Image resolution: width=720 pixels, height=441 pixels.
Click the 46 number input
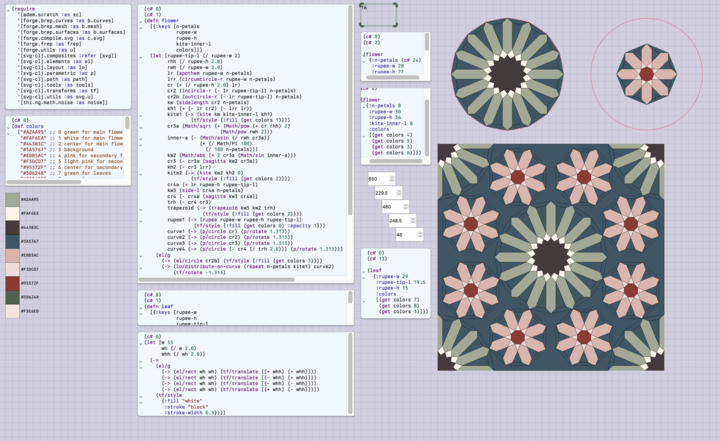click(x=409, y=234)
